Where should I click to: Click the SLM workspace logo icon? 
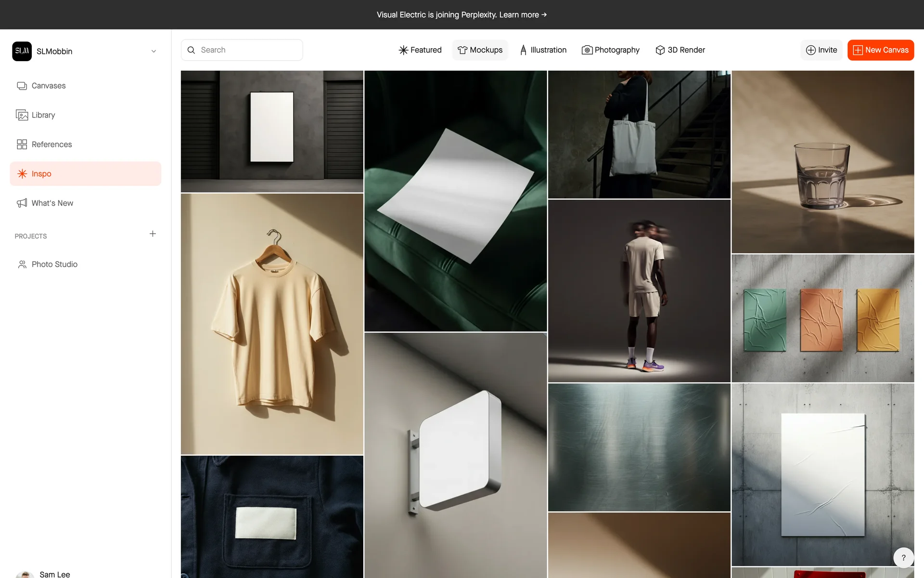[x=22, y=51]
